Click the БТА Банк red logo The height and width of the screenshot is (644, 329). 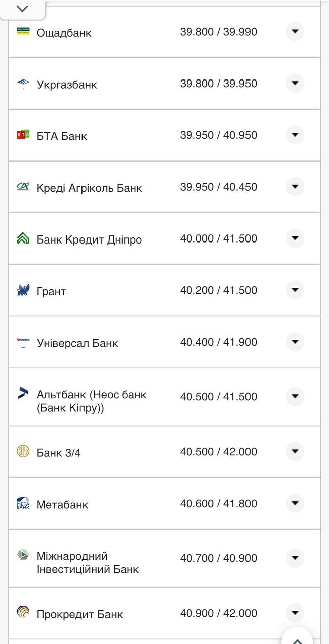[23, 135]
